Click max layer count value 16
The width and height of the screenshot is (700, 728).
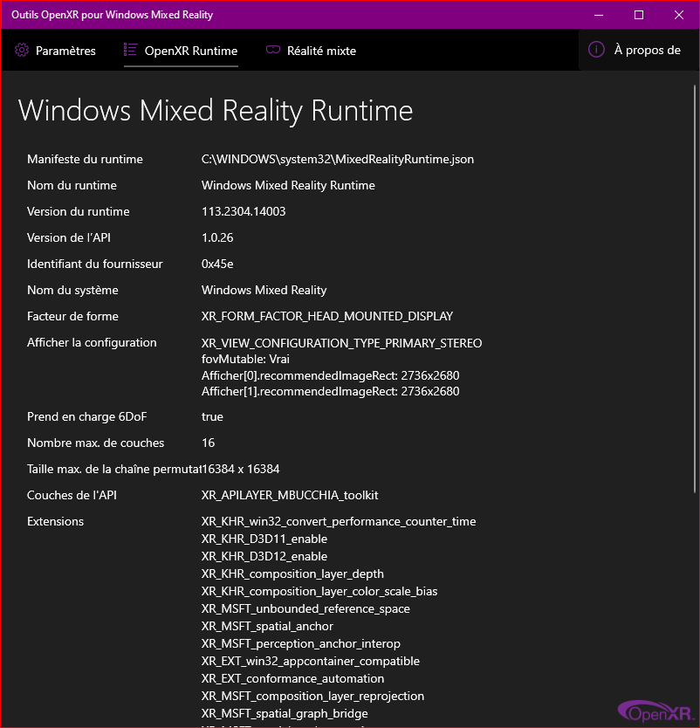[208, 443]
